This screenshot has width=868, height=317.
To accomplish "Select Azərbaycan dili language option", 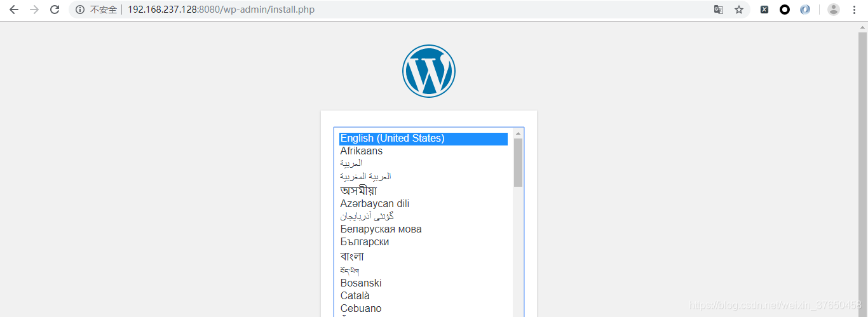I will point(423,204).
